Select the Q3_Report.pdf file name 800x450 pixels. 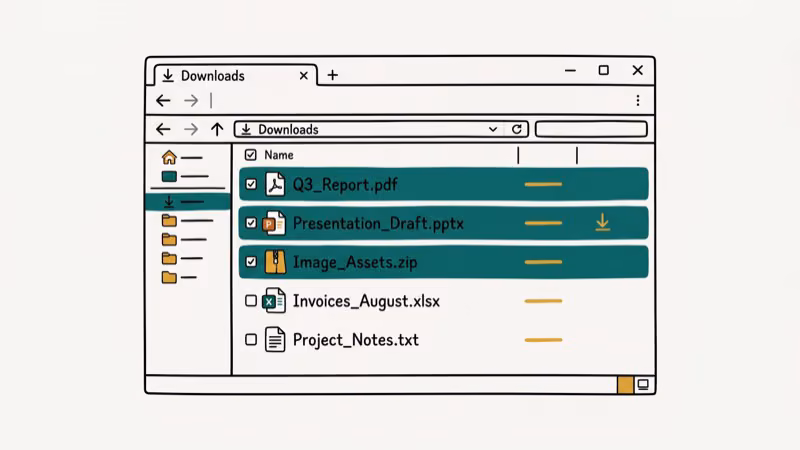[x=345, y=185]
